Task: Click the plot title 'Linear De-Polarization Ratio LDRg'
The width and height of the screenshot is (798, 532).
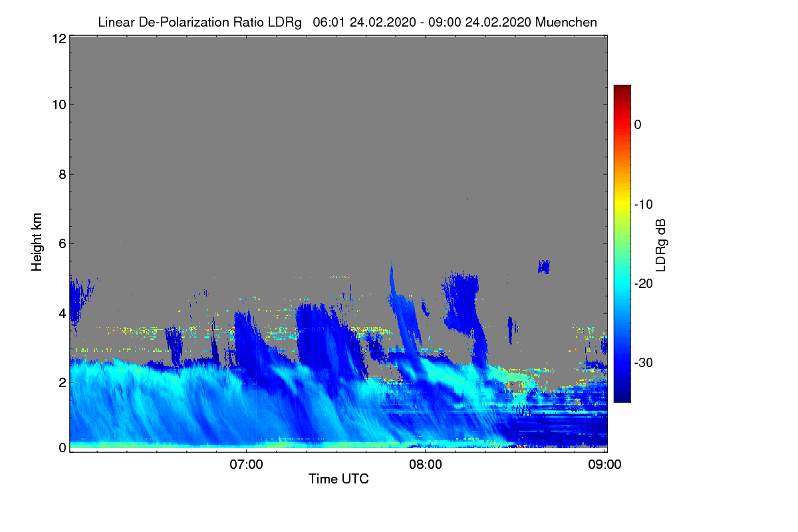Action: [199, 22]
